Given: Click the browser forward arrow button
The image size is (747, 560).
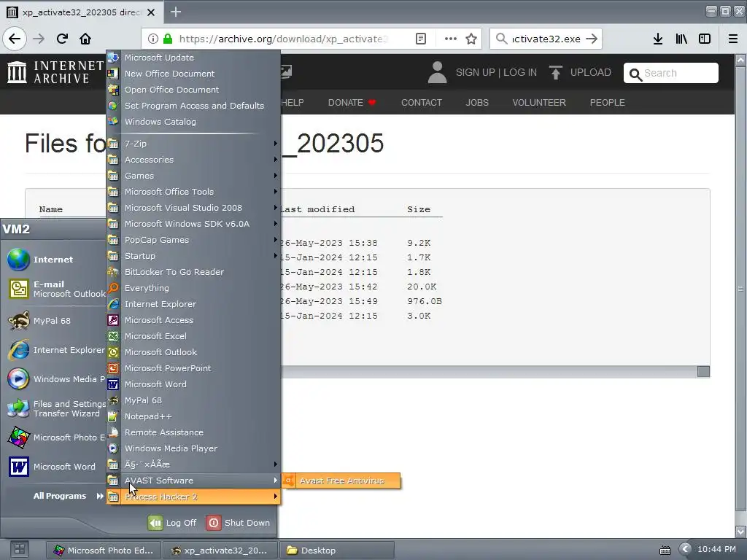Looking at the screenshot, I should coord(39,39).
